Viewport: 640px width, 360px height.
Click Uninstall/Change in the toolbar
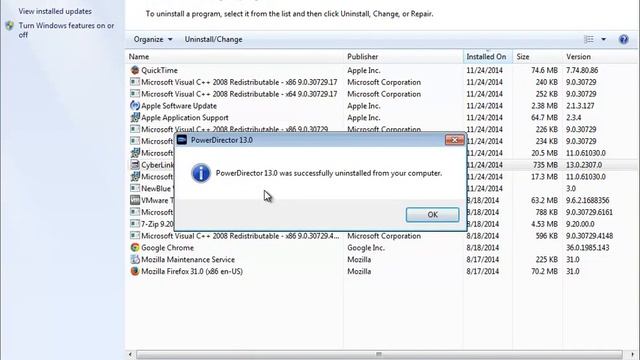213,39
